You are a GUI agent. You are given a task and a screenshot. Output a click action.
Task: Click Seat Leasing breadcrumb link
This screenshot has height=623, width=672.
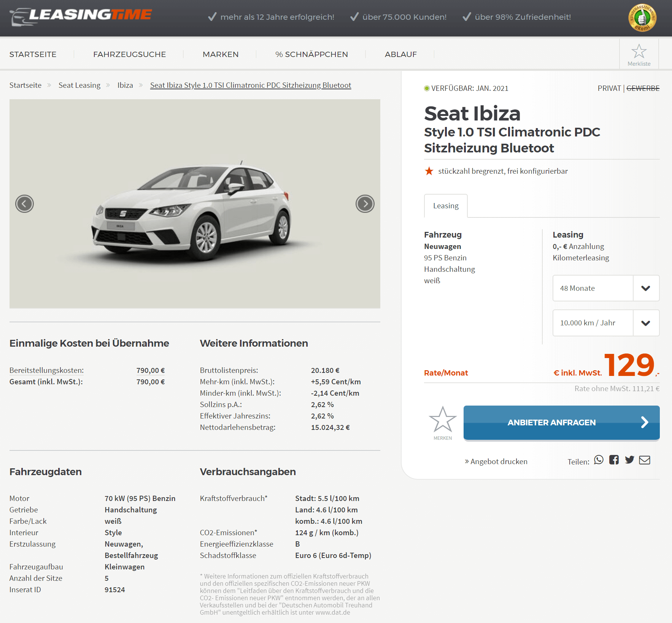click(x=79, y=85)
